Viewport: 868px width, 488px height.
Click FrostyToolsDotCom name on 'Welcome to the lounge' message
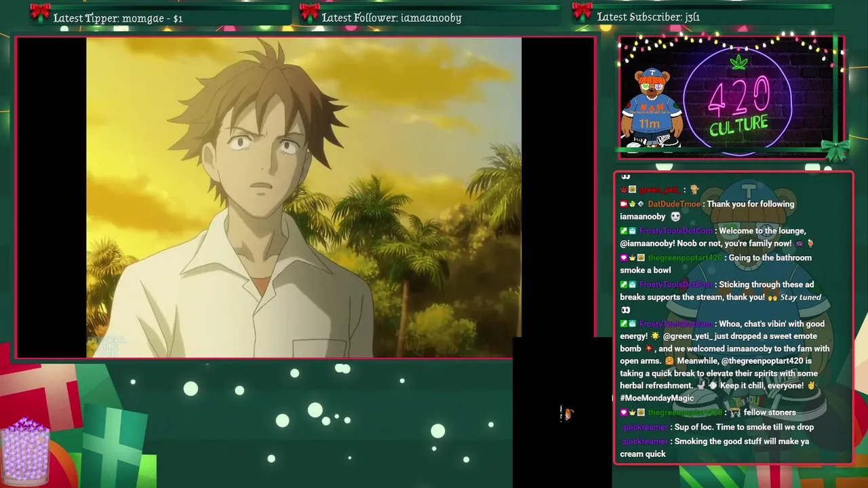point(675,231)
